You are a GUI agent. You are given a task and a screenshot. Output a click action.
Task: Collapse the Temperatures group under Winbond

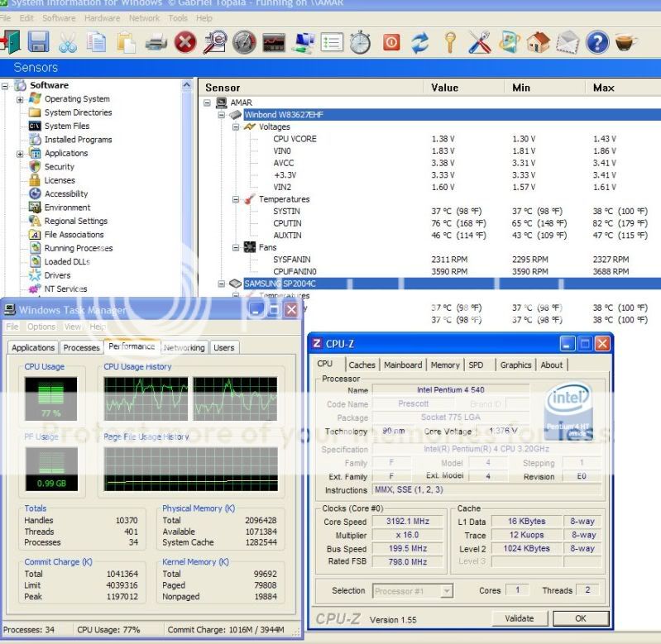pyautogui.click(x=236, y=199)
